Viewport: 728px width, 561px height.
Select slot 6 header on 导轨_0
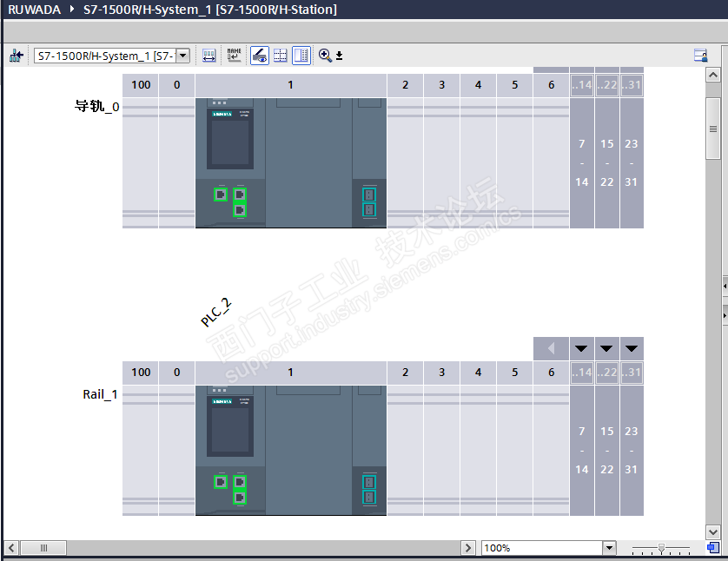click(551, 85)
